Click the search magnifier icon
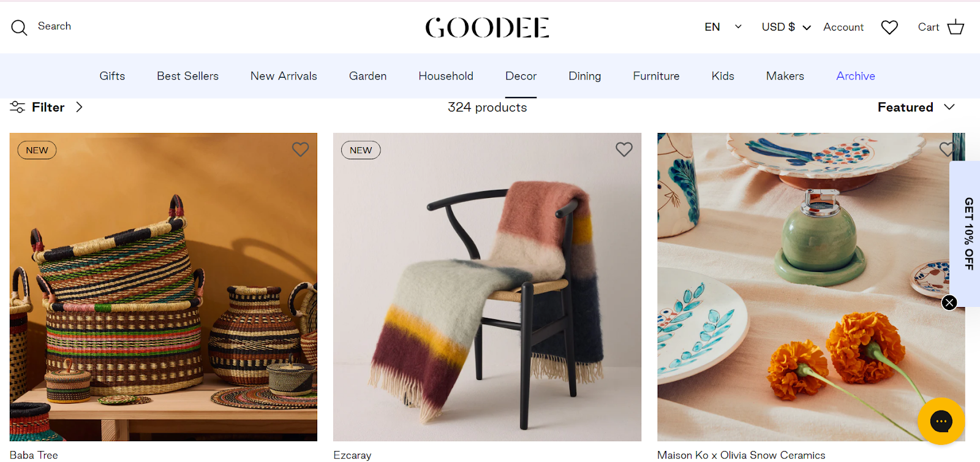Image resolution: width=980 pixels, height=462 pixels. pos(19,28)
